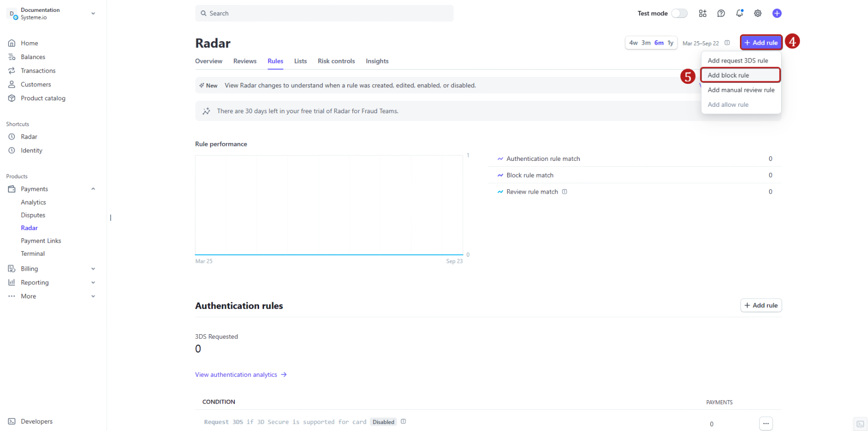Choose Add block rule
Screen dimensions: 868x431
tap(740, 75)
